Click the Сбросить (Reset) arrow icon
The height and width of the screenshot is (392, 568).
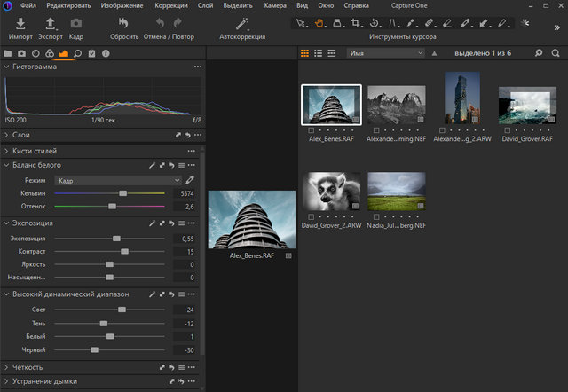(123, 23)
